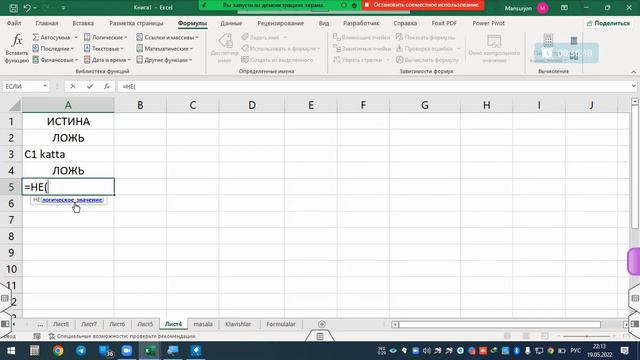Switch to the Главная ribbon tab
Image resolution: width=640 pixels, height=360 pixels.
[x=47, y=23]
